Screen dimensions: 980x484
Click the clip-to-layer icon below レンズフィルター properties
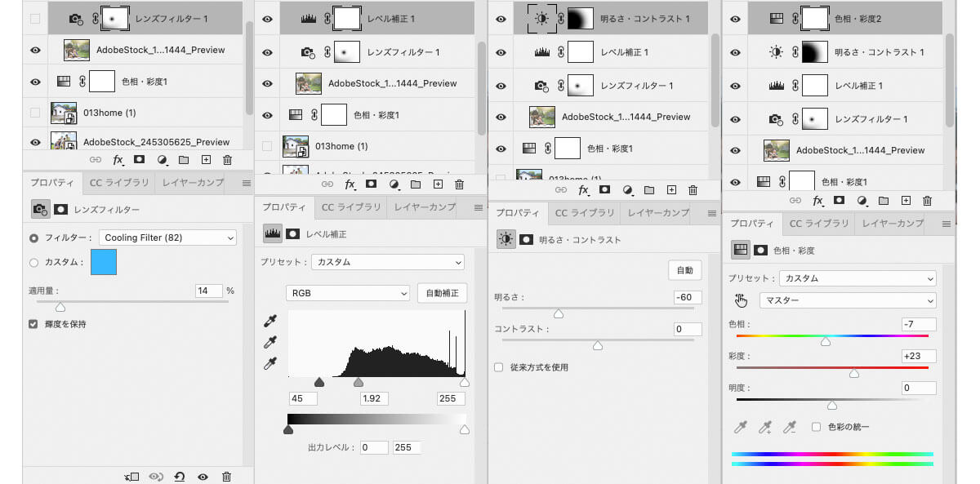pos(131,477)
